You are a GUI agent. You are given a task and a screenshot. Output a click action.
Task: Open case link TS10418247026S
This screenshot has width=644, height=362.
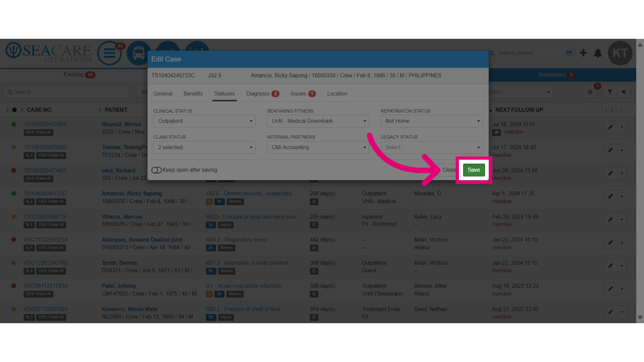coord(45,147)
